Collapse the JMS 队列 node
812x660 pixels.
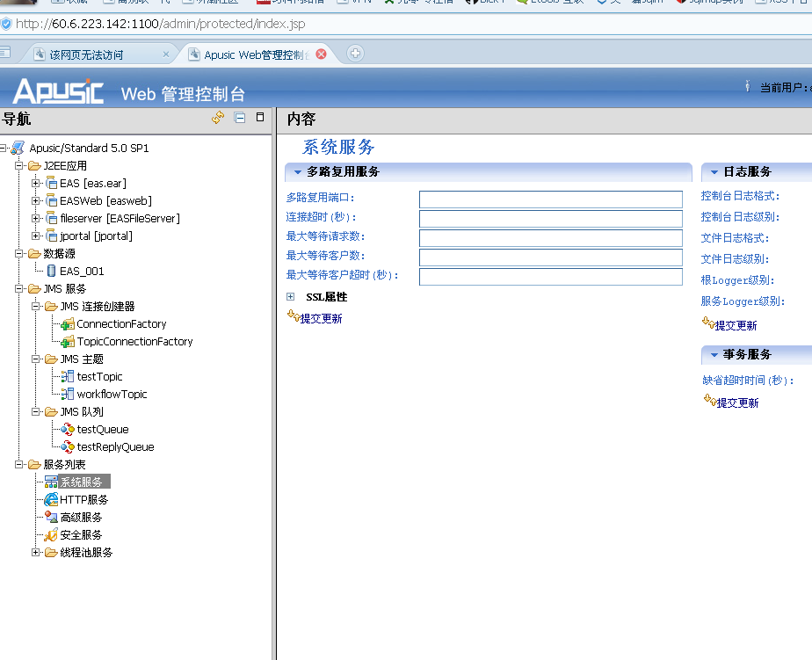point(35,412)
